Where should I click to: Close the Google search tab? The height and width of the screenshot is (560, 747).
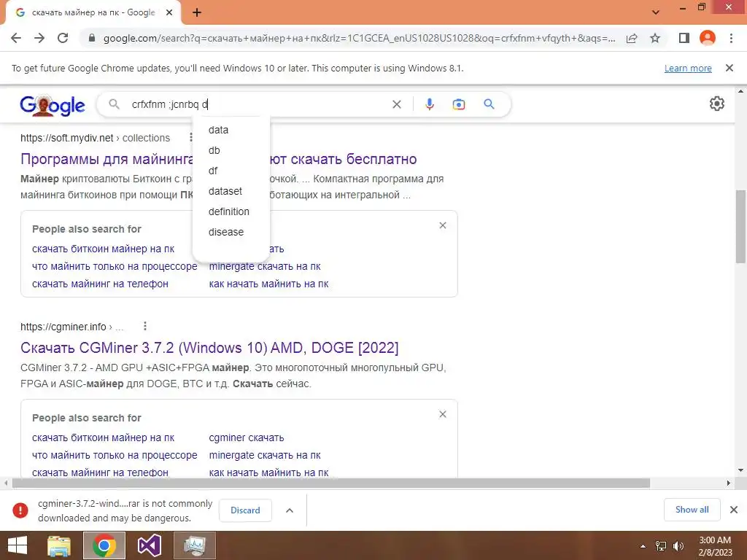coord(169,12)
